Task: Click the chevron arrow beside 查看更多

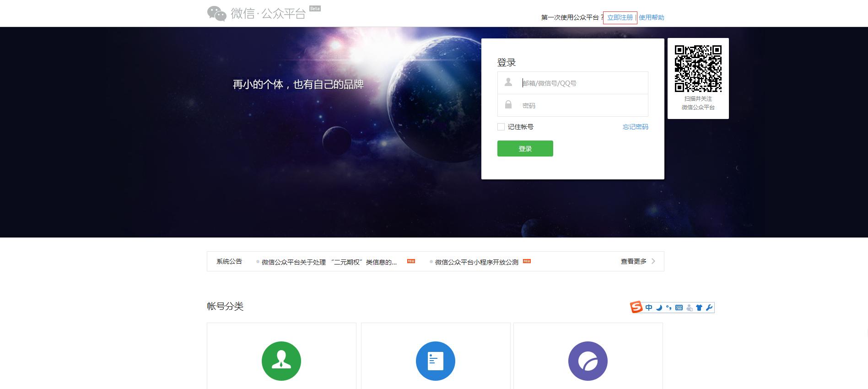Action: tap(653, 261)
